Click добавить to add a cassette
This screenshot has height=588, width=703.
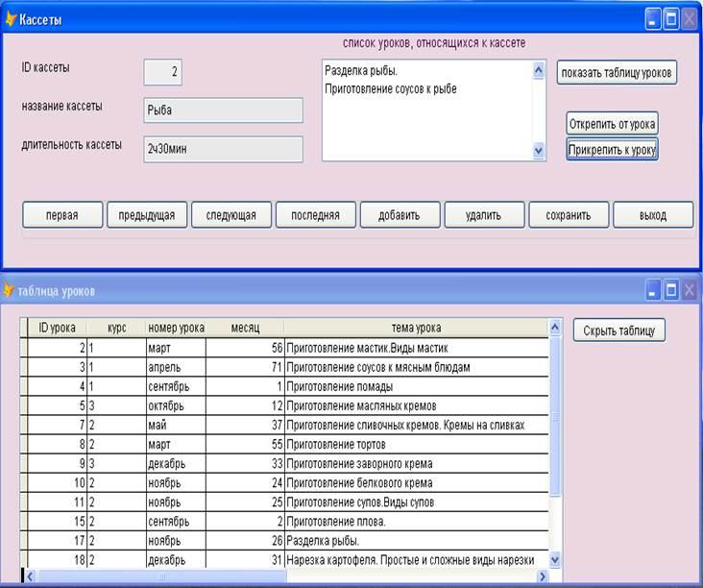click(x=400, y=216)
